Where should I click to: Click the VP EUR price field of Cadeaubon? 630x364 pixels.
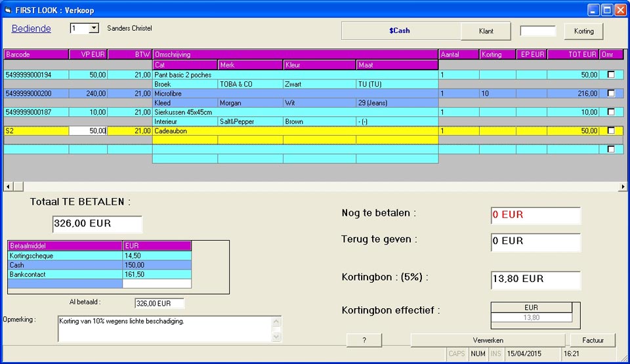(88, 131)
